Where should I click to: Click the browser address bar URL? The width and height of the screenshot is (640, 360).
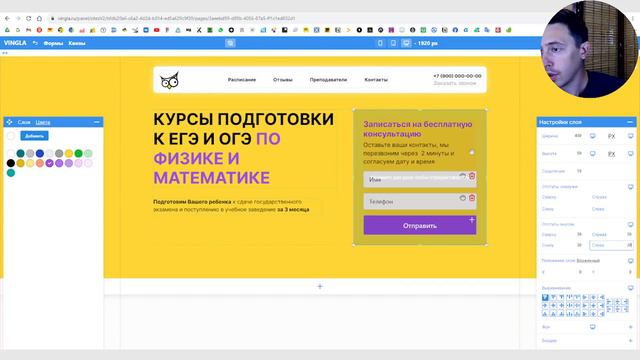(176, 18)
